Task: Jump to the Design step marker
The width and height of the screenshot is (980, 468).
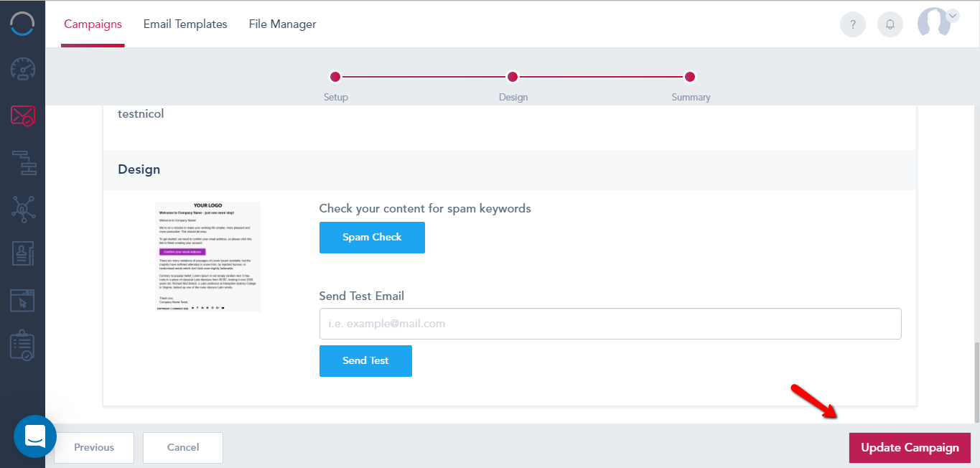Action: 513,77
